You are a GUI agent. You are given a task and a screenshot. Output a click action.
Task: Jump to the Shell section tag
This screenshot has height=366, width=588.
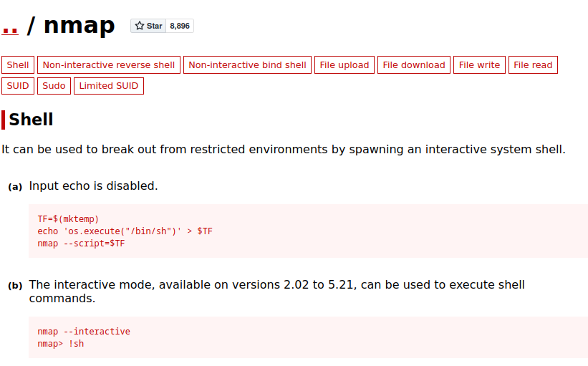tap(18, 65)
